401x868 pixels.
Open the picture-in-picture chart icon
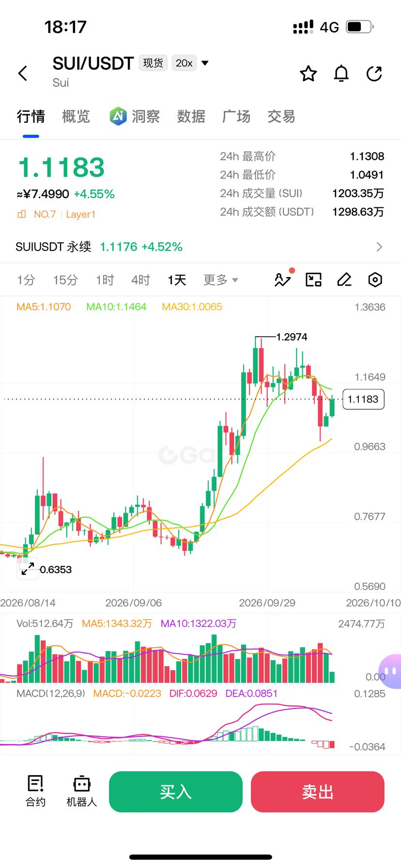[313, 279]
